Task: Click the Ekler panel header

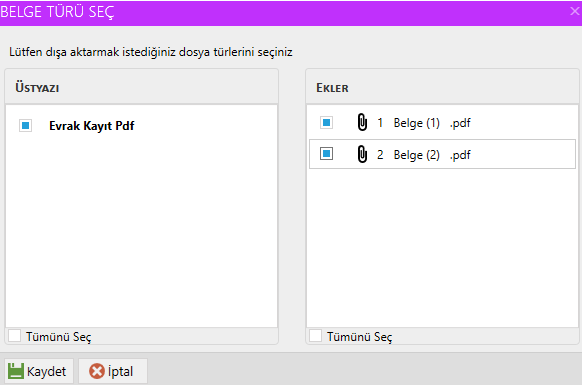Action: [x=442, y=87]
